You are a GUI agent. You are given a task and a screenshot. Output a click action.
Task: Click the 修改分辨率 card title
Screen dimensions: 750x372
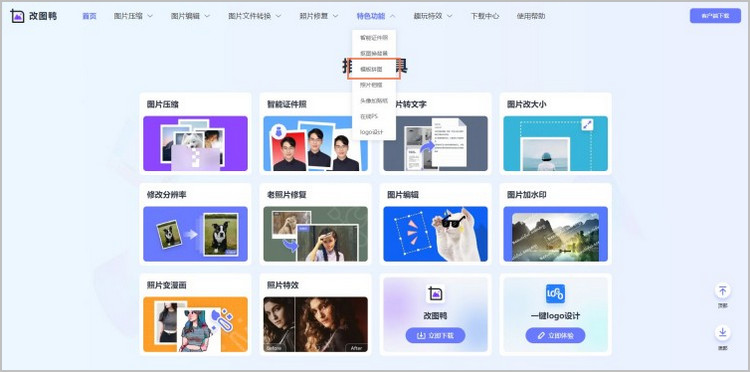pos(166,195)
